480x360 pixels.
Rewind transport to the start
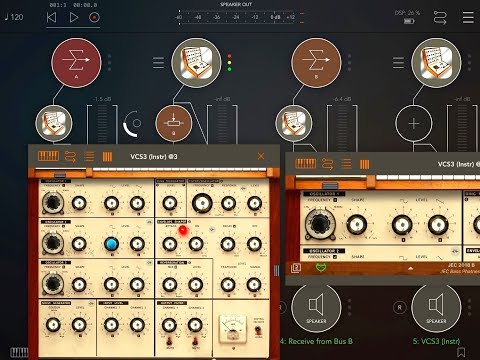(51, 17)
